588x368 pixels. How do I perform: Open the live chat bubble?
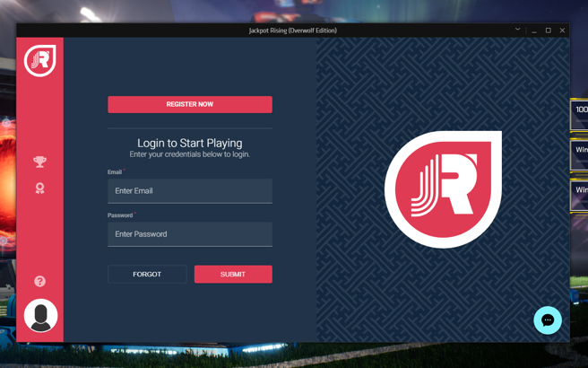pyautogui.click(x=548, y=320)
